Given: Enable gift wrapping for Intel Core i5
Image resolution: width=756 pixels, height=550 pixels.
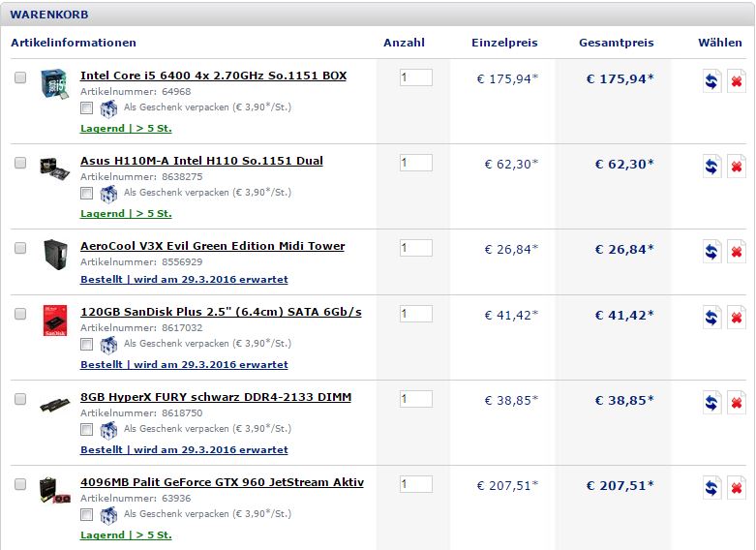Looking at the screenshot, I should 87,108.
